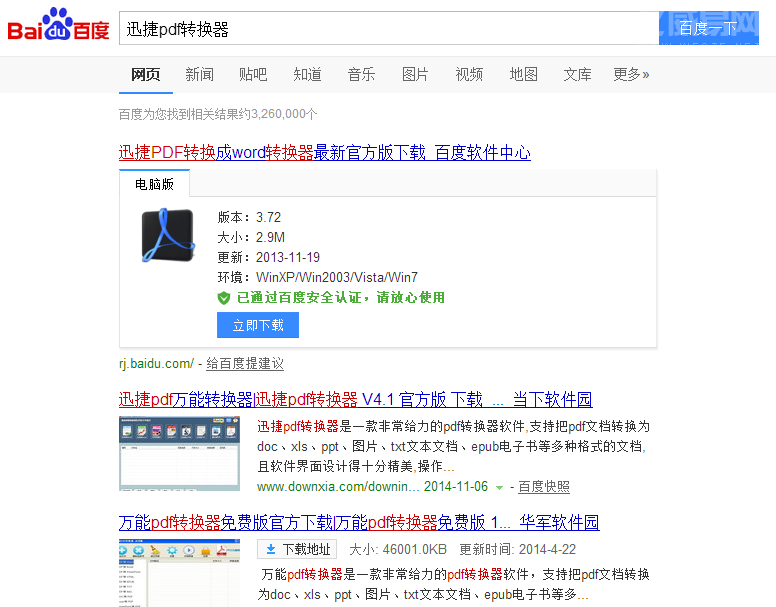Click the blue PDF converter software icon
Viewport: 776px width, 607px height.
[168, 235]
